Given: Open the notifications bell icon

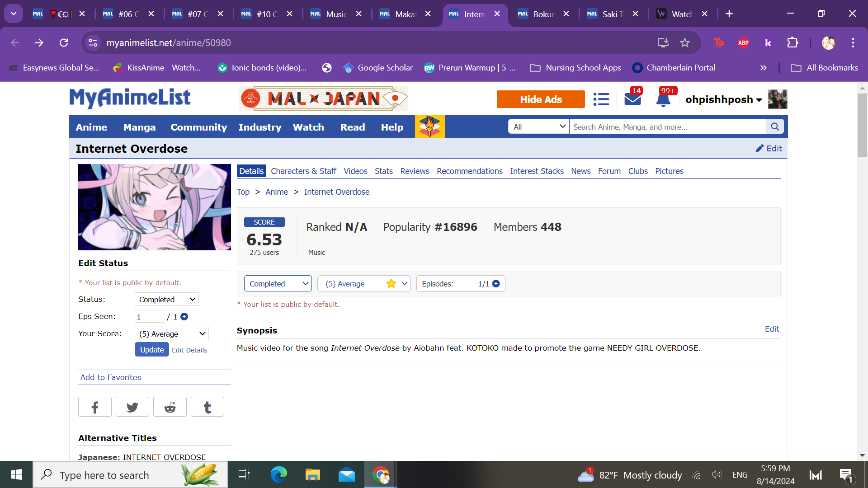Looking at the screenshot, I should pos(663,100).
